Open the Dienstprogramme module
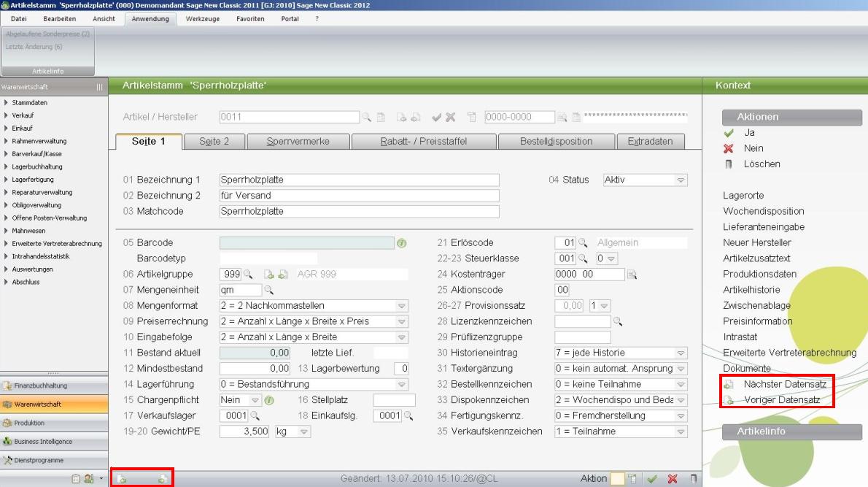 pos(54,461)
